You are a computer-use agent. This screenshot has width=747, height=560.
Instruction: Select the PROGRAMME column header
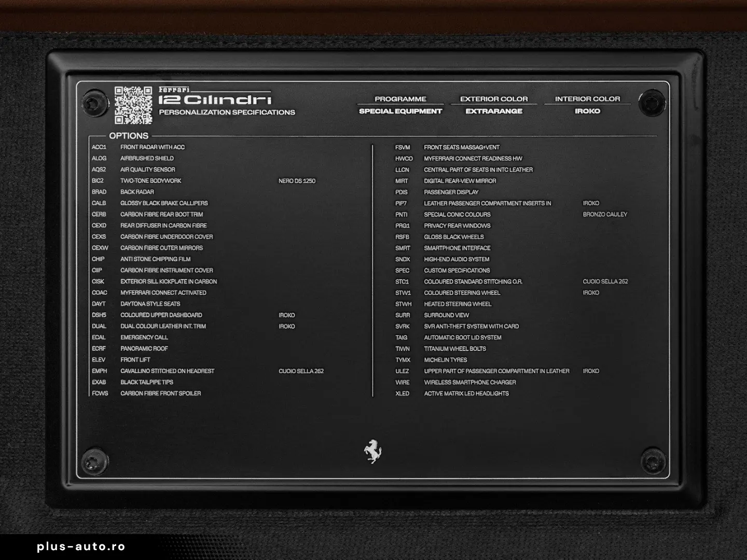coord(400,99)
